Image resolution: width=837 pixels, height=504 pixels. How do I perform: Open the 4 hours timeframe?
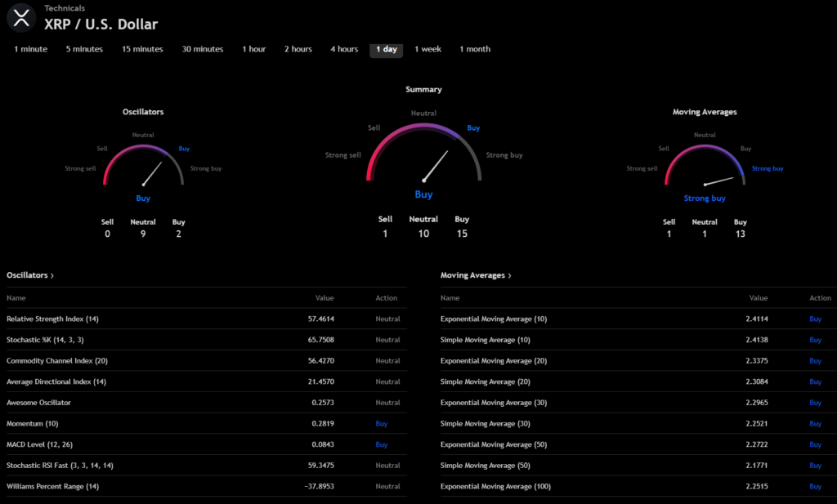344,49
